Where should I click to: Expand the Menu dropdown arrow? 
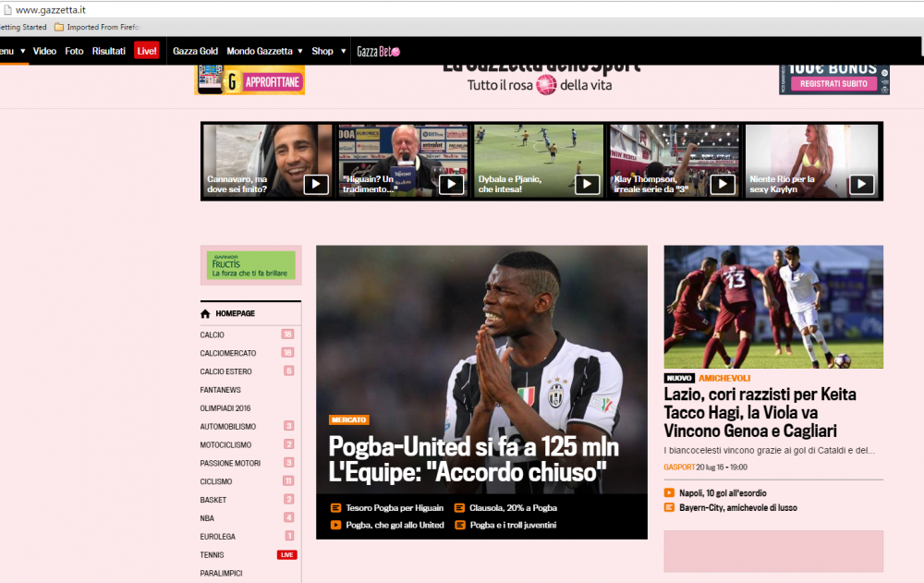[x=23, y=52]
